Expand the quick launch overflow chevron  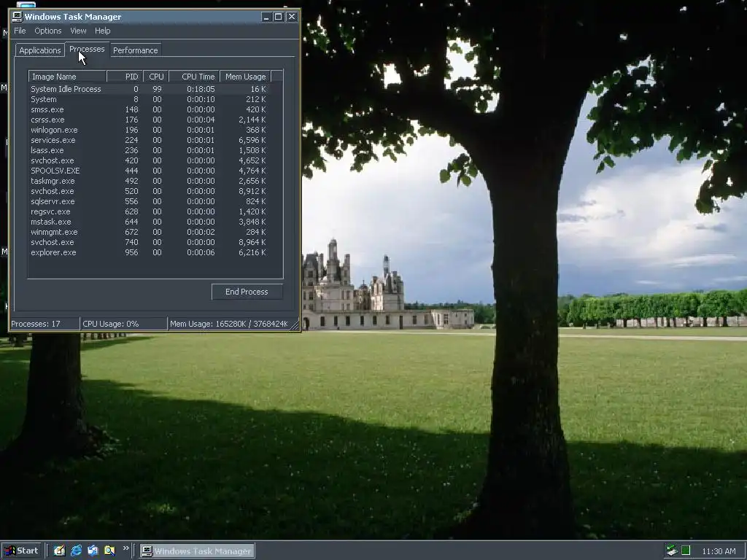[125, 548]
